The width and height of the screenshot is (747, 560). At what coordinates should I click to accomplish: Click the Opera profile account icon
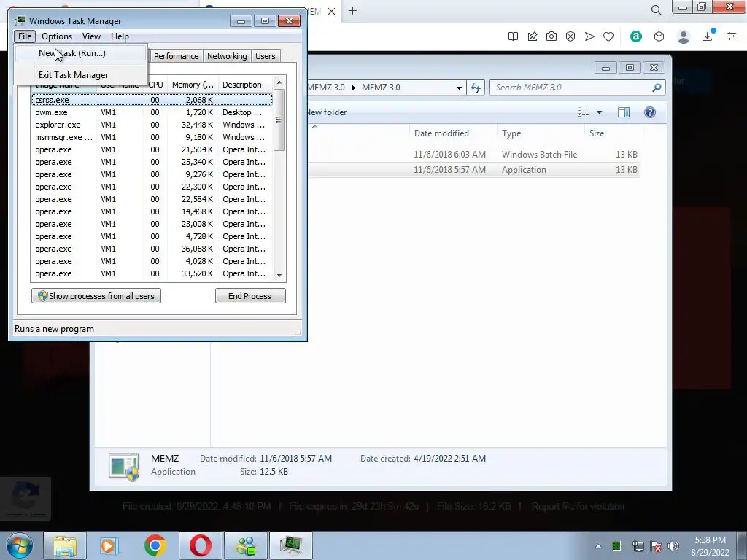pyautogui.click(x=684, y=36)
